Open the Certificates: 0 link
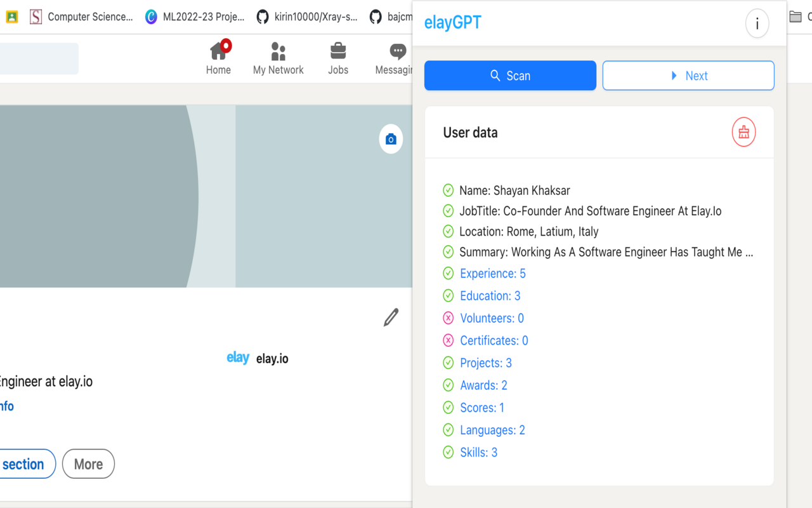 pyautogui.click(x=494, y=340)
